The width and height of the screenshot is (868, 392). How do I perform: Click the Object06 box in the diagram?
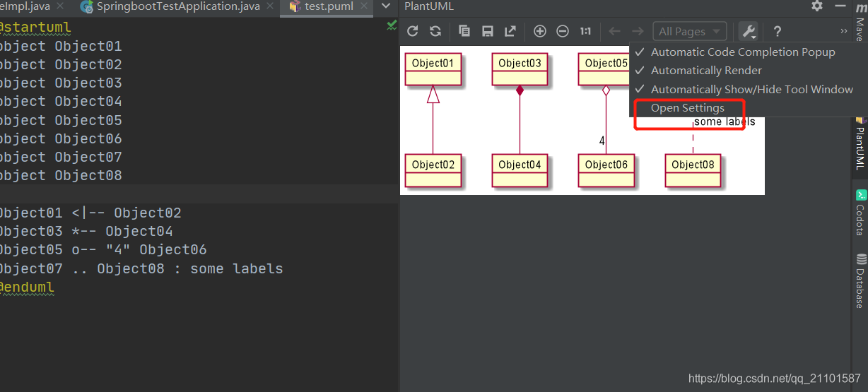coord(606,170)
